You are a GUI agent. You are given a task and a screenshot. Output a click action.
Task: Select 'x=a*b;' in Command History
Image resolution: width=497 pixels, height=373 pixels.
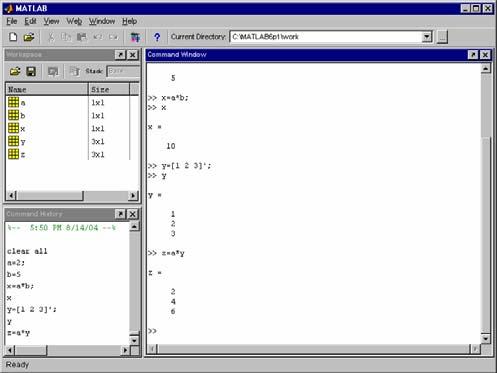tap(20, 286)
